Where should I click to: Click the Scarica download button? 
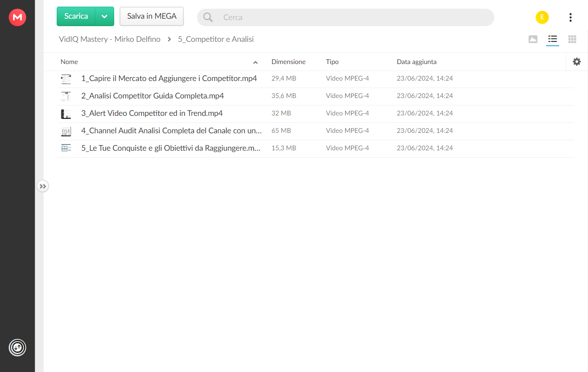76,16
